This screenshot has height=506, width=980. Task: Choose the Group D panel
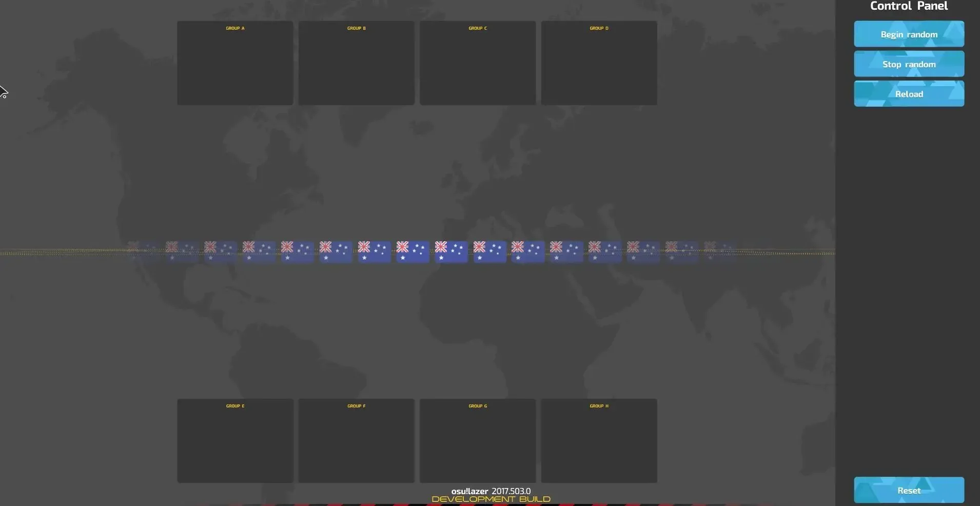[599, 63]
